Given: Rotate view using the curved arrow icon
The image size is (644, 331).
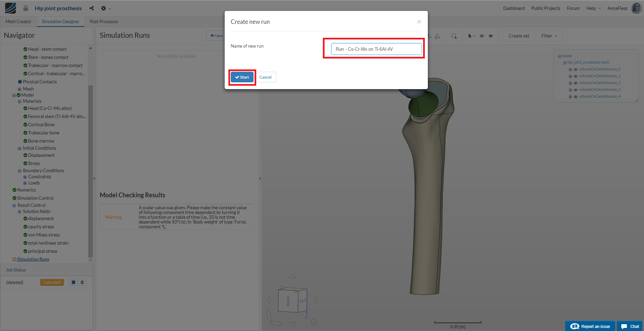Looking at the screenshot, I should point(274,319).
